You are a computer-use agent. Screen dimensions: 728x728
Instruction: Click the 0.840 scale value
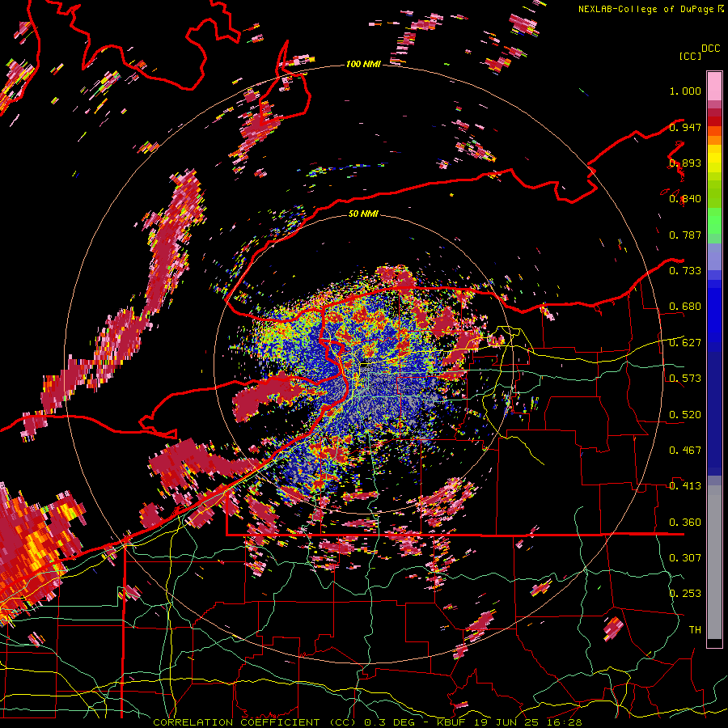685,199
